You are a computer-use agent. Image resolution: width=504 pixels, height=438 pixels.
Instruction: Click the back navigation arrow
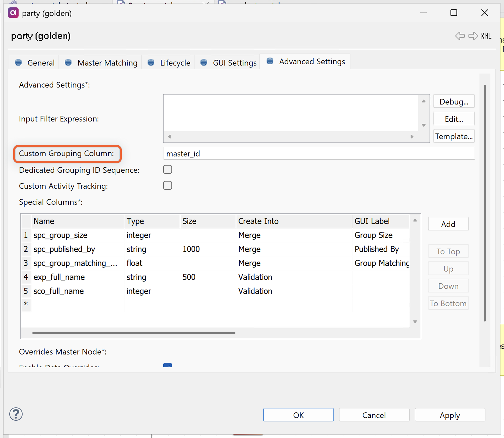click(x=460, y=36)
